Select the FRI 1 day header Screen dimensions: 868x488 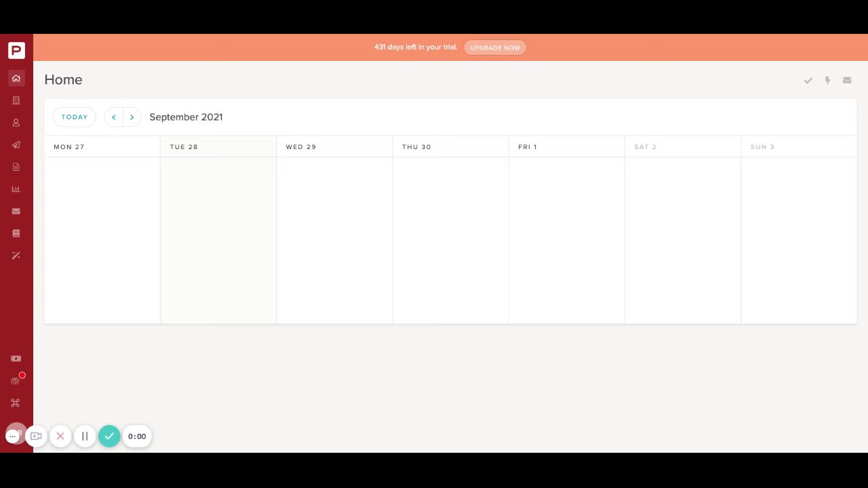[x=566, y=146]
